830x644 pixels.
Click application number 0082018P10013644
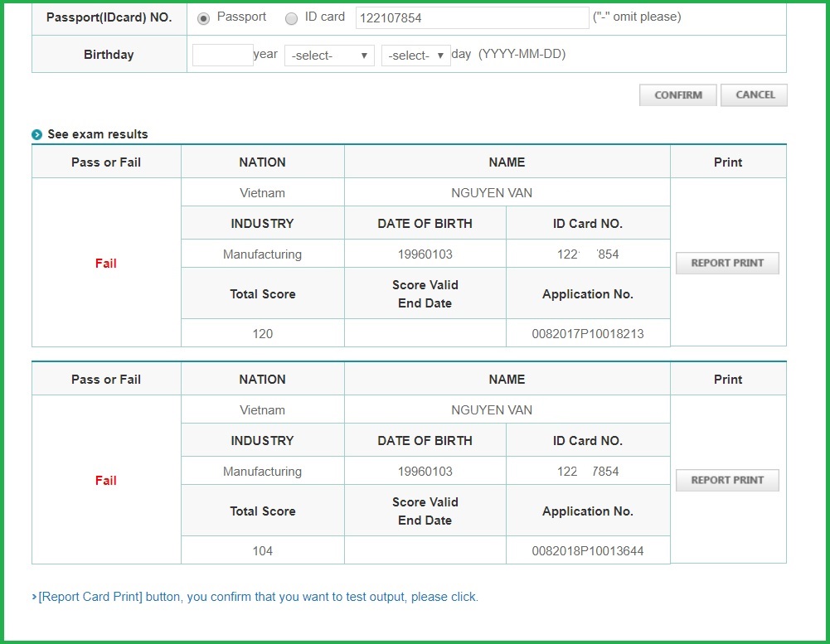point(588,551)
